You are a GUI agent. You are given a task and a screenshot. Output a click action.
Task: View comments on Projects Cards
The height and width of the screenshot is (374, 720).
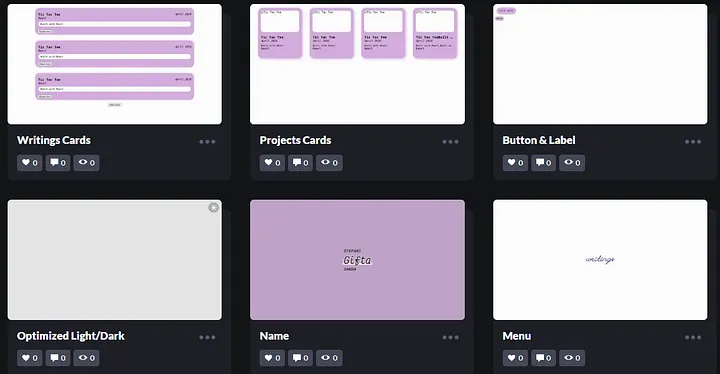[x=300, y=163]
